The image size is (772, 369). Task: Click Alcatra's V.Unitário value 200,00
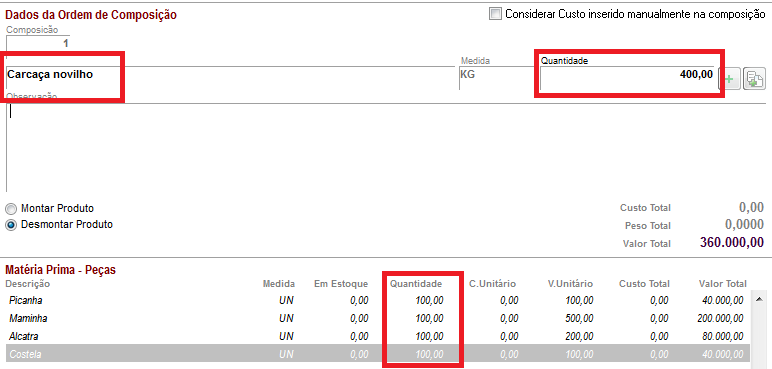click(x=579, y=337)
